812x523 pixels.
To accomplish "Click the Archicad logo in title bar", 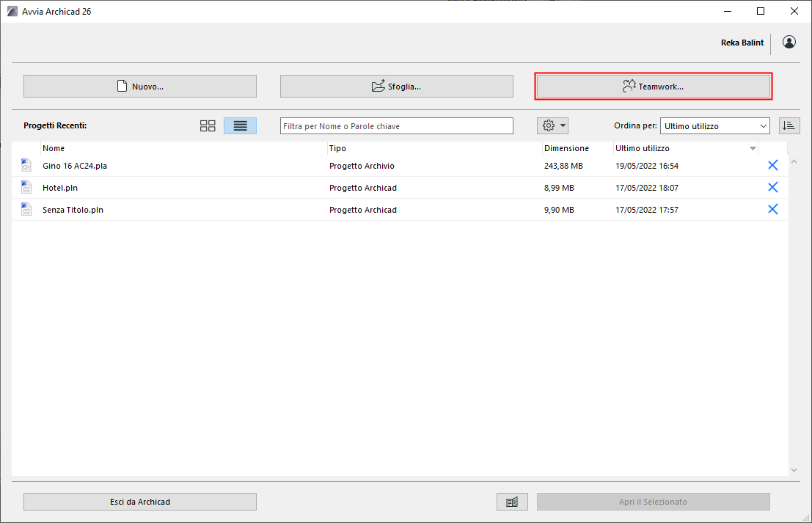I will click(12, 11).
